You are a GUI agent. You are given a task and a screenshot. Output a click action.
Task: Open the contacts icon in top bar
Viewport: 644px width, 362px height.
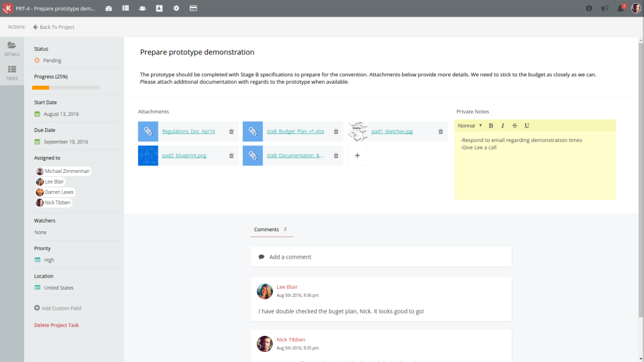pos(160,8)
